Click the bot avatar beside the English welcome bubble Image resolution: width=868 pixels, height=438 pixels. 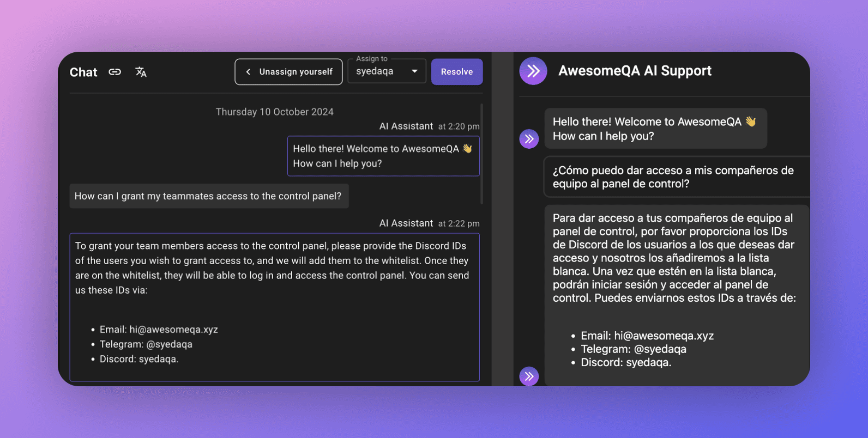click(x=529, y=139)
